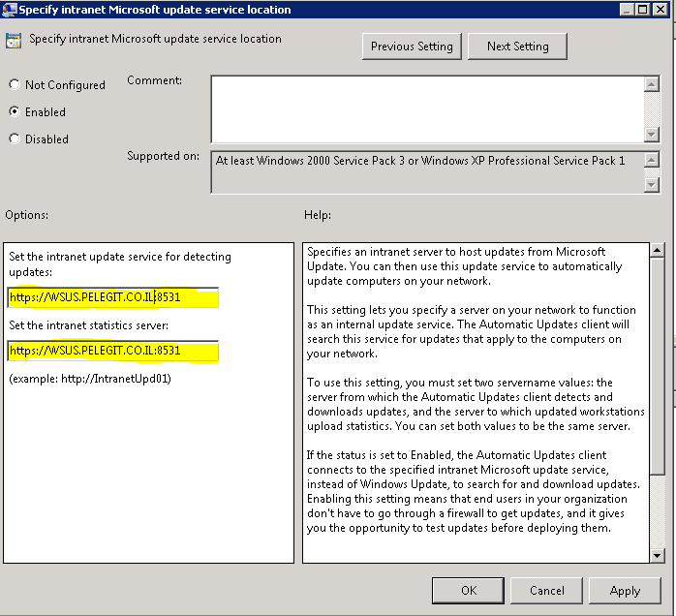Apply the policy changes
This screenshot has width=676, height=616.
(625, 590)
